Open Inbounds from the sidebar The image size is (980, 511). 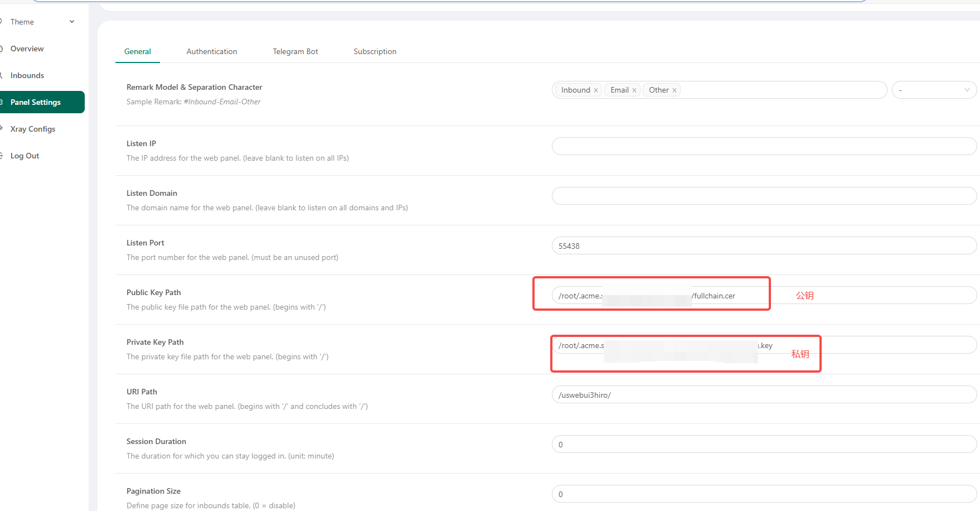click(x=27, y=75)
